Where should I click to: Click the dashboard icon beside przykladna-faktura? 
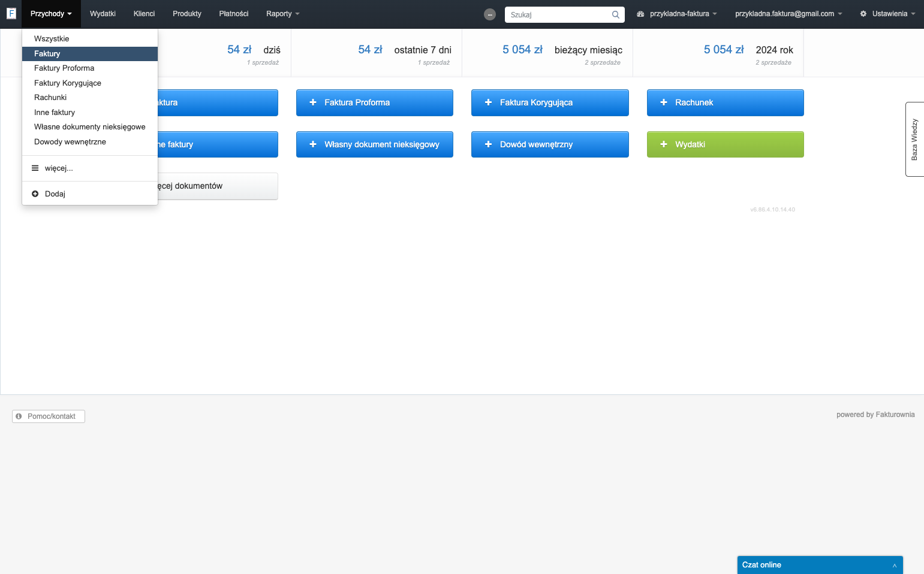coord(640,14)
